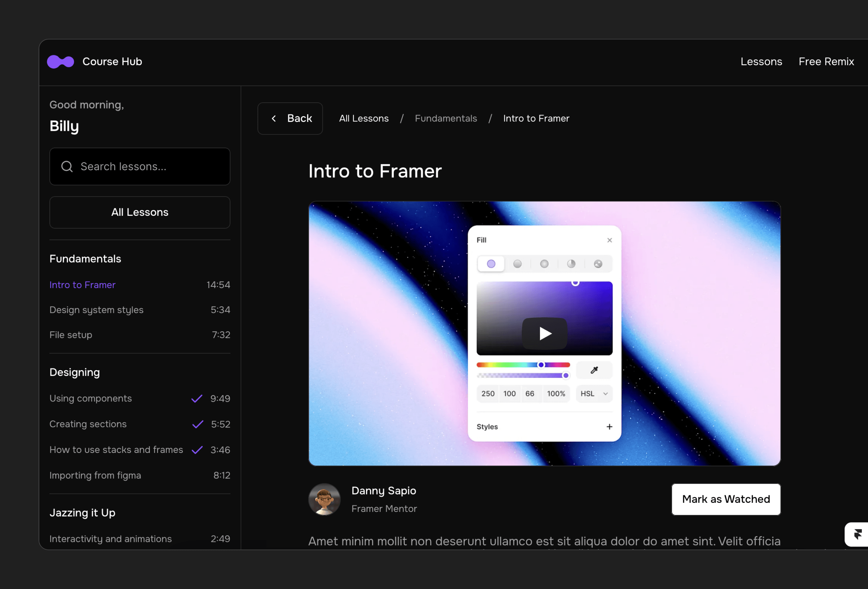
Task: Click the solid fill type icon
Action: click(491, 263)
